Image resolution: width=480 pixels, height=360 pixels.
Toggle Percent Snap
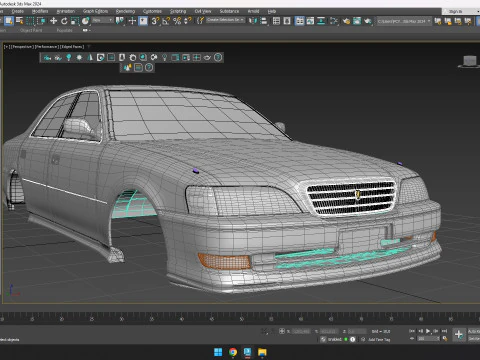click(177, 21)
